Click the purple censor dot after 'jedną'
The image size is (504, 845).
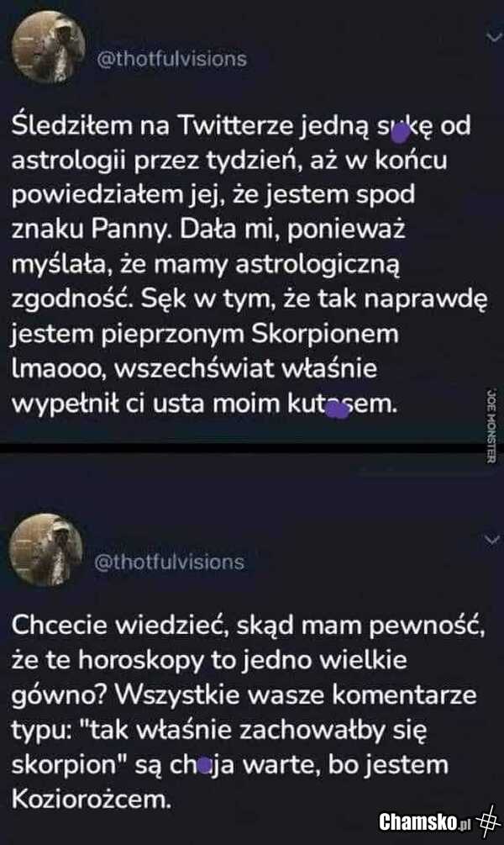click(399, 131)
